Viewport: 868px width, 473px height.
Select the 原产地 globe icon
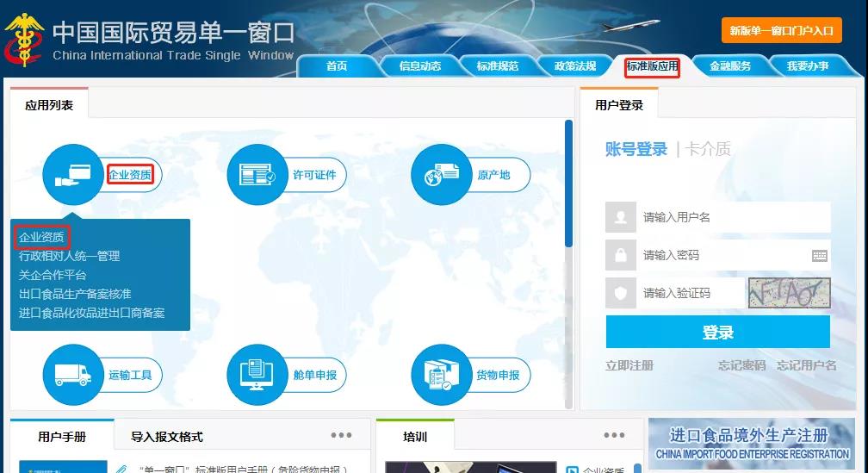coord(441,174)
